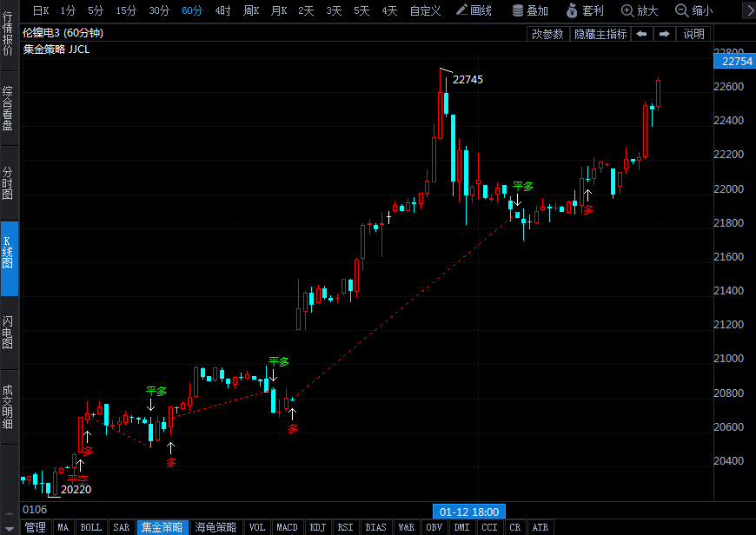Select CR indicator tab
The height and width of the screenshot is (535, 756).
pos(515,527)
